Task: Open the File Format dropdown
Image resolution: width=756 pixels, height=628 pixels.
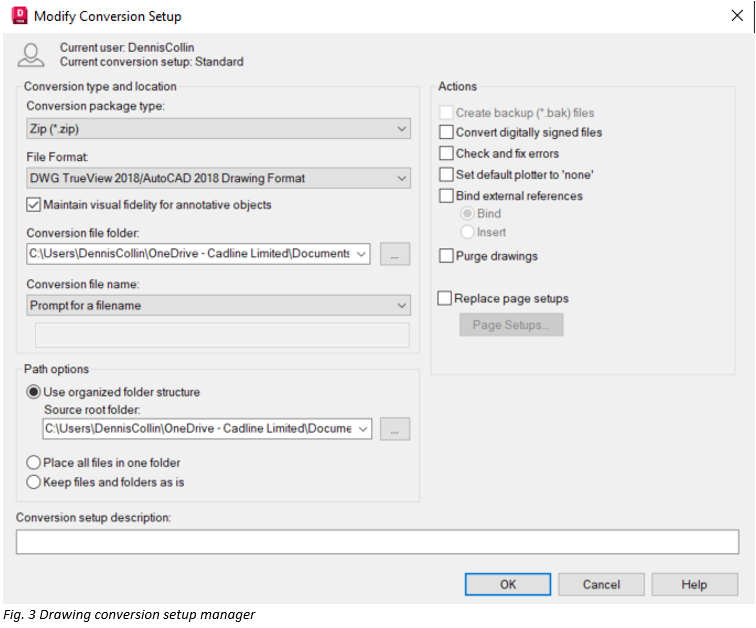Action: (x=218, y=178)
